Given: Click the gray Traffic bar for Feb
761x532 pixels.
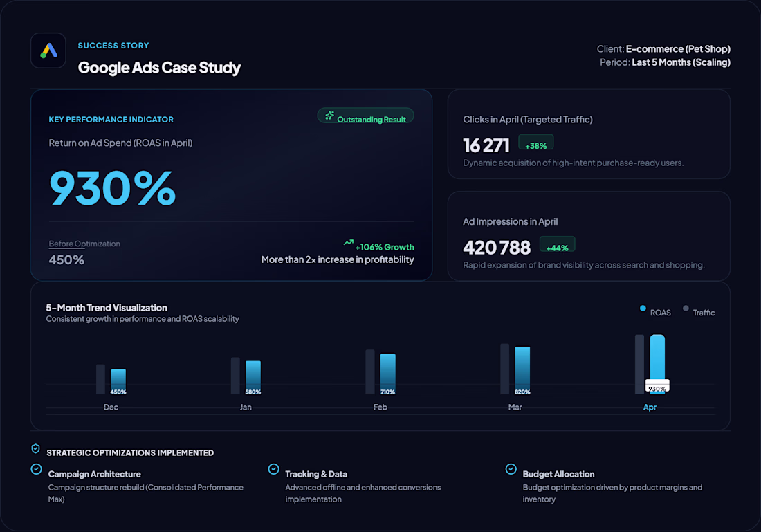Looking at the screenshot, I should [370, 372].
